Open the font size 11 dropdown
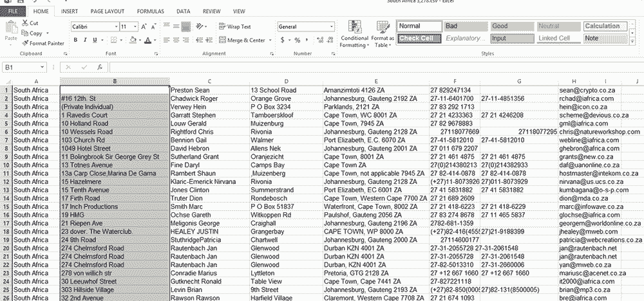This screenshot has width=644, height=301. [x=129, y=26]
